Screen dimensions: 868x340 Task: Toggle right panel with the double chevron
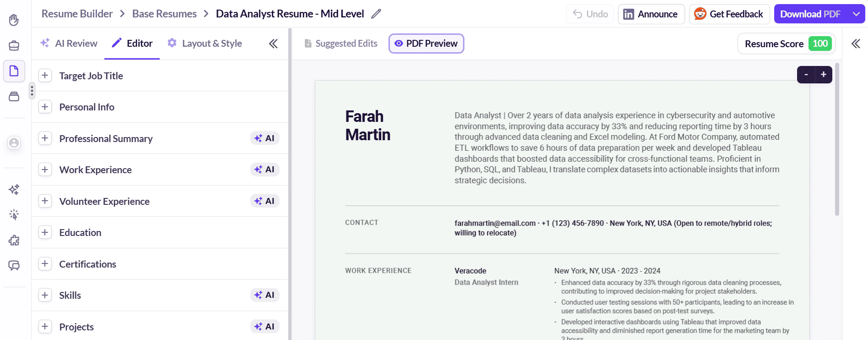(x=856, y=44)
